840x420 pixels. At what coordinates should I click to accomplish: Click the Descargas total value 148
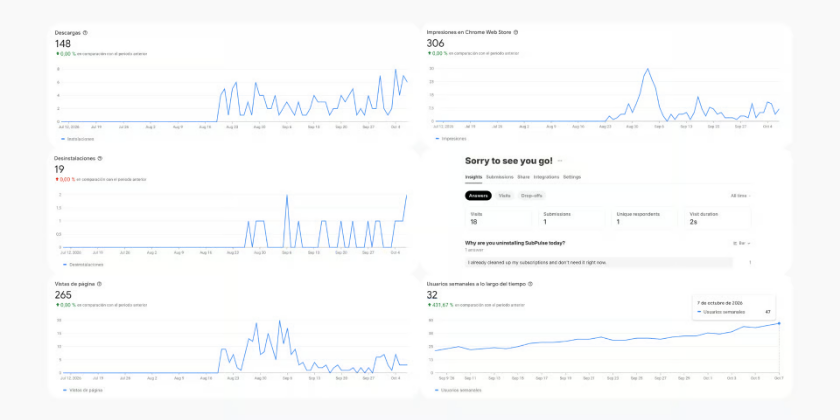point(63,44)
